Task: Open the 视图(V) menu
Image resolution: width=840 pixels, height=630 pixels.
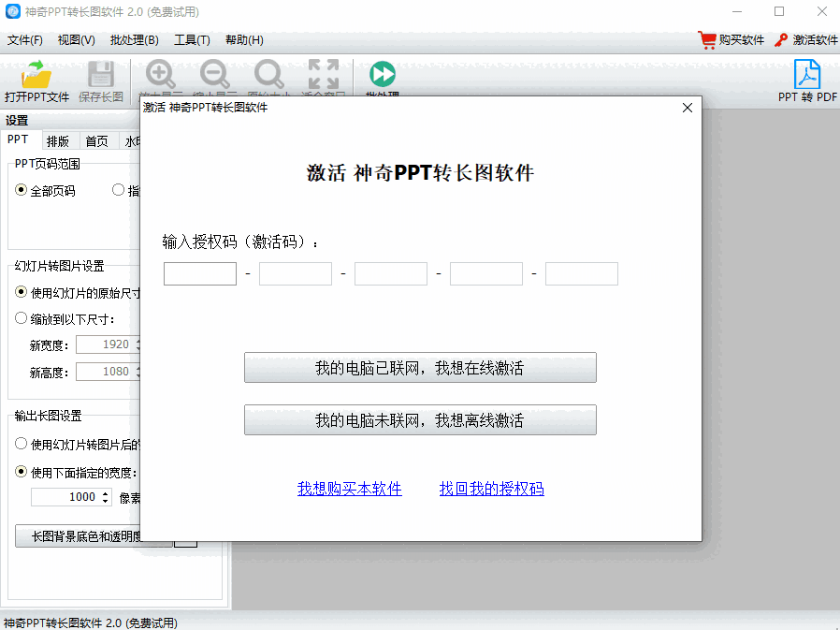Action: coord(76,40)
